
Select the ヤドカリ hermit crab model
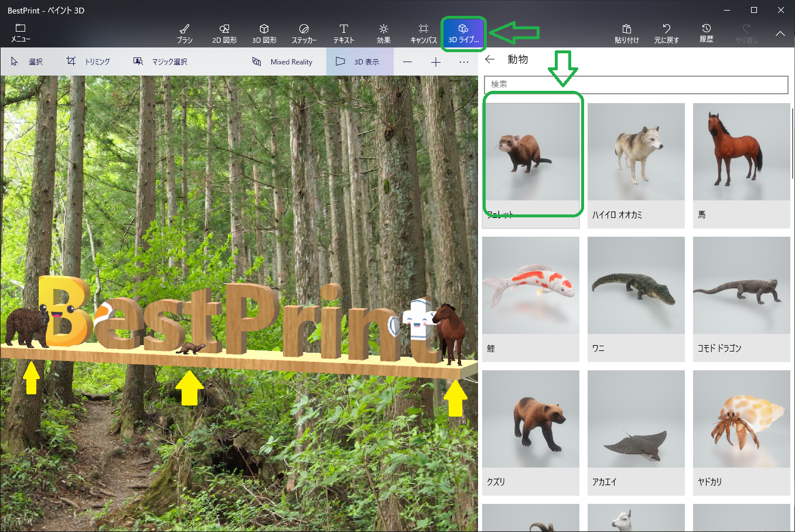tap(742, 432)
